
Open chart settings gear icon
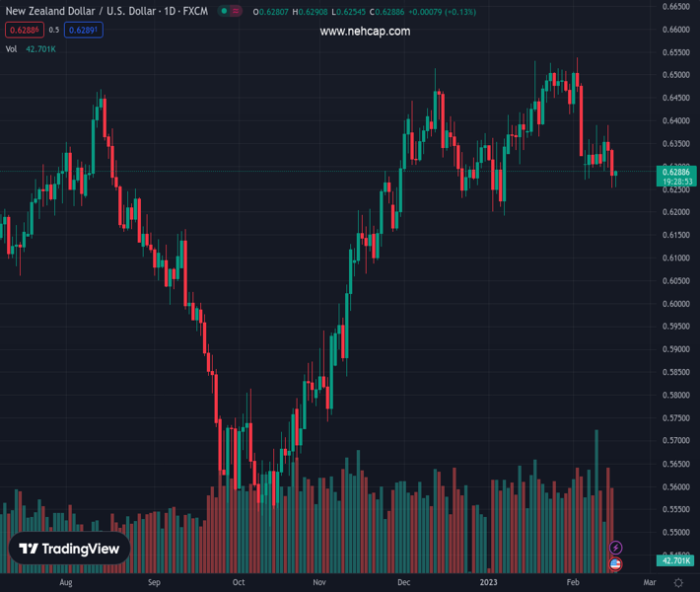click(678, 583)
